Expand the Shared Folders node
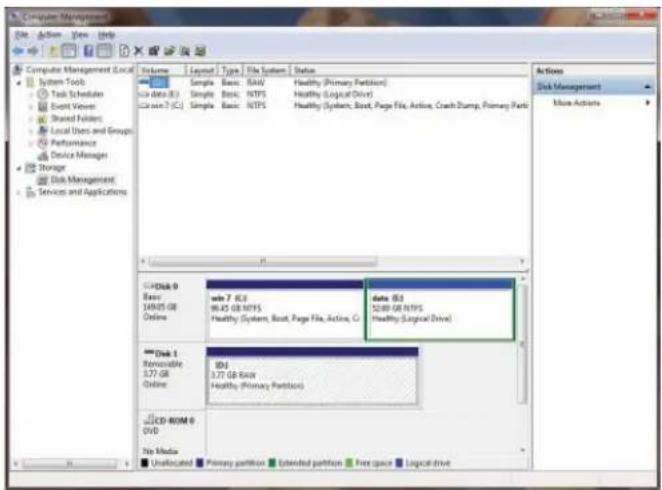Screen dimensions: 662x490 coord(31,119)
